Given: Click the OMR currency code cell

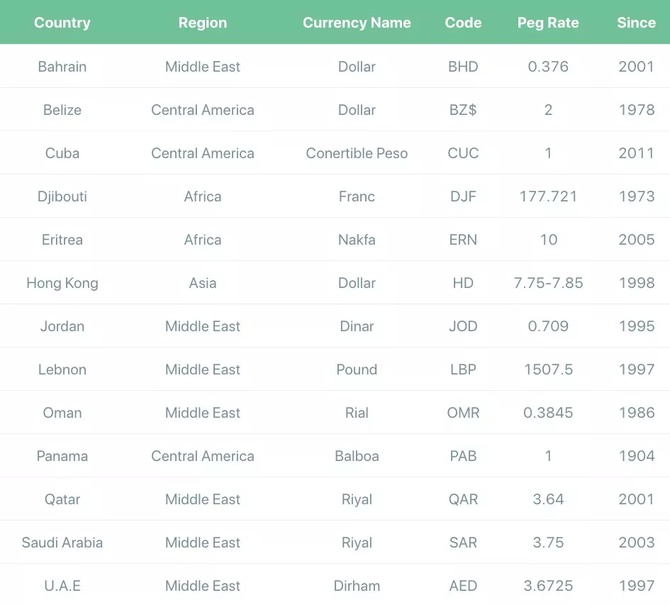Looking at the screenshot, I should point(463,413).
